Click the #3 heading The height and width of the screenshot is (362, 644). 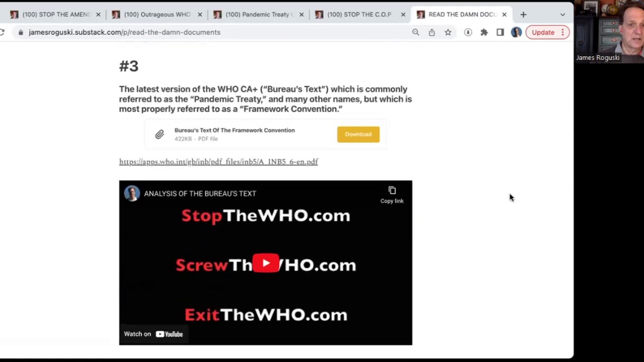[x=129, y=66]
